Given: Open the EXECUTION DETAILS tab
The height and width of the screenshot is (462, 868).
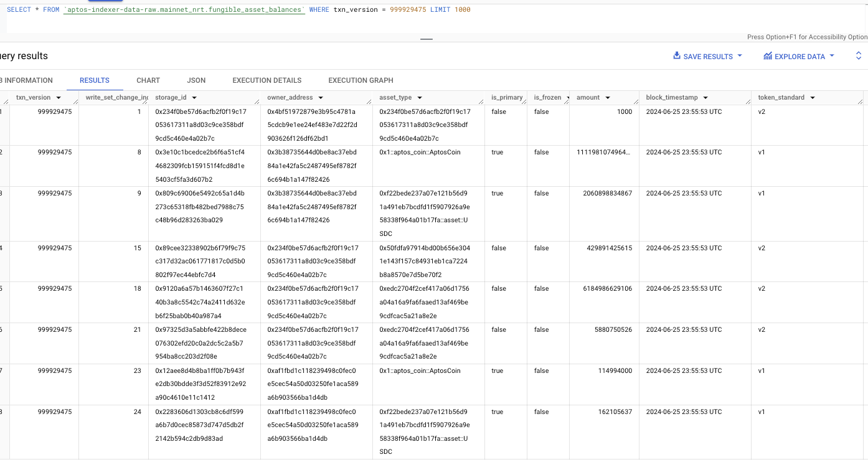Looking at the screenshot, I should click(267, 80).
